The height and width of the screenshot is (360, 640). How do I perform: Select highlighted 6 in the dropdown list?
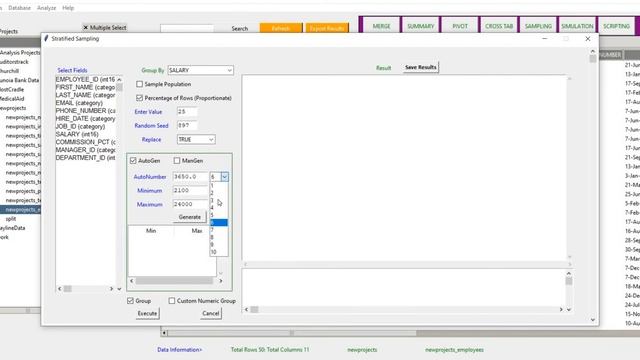point(219,222)
